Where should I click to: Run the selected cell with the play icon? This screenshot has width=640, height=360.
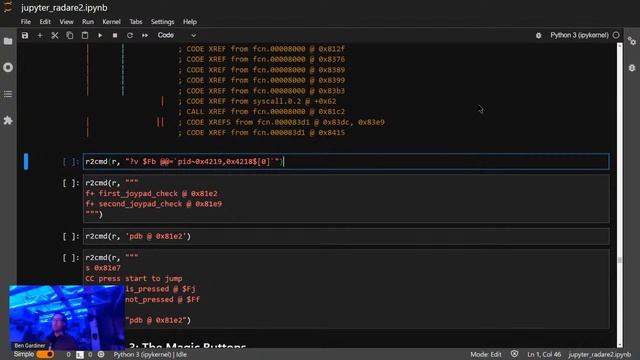click(100, 36)
